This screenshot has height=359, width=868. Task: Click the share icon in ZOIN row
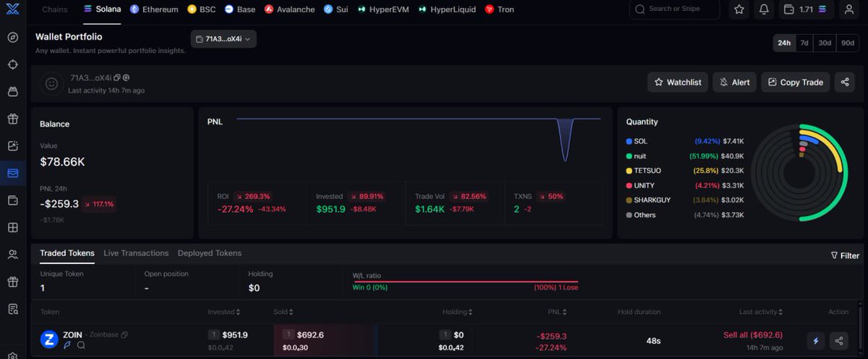839,340
